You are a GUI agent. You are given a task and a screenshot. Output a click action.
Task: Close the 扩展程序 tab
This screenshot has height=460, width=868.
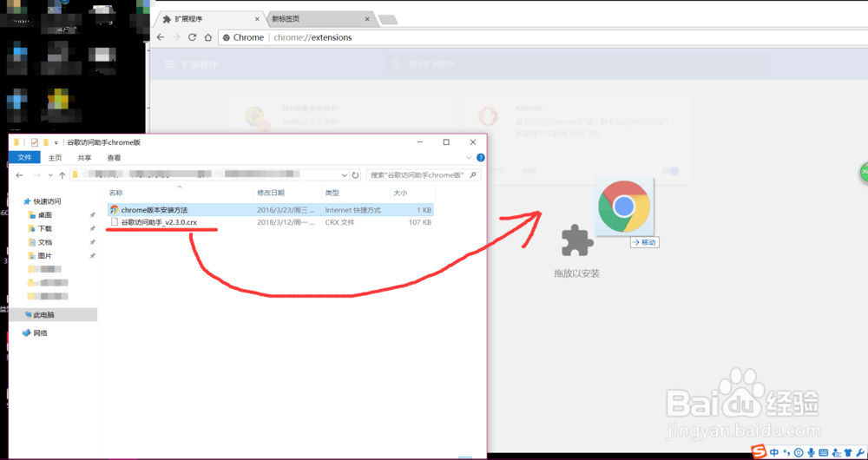(x=257, y=19)
